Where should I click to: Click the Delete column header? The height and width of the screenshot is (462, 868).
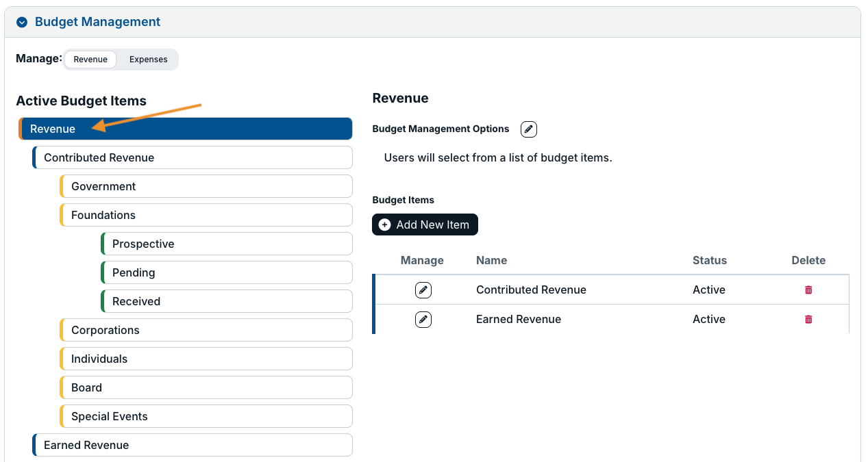point(808,260)
